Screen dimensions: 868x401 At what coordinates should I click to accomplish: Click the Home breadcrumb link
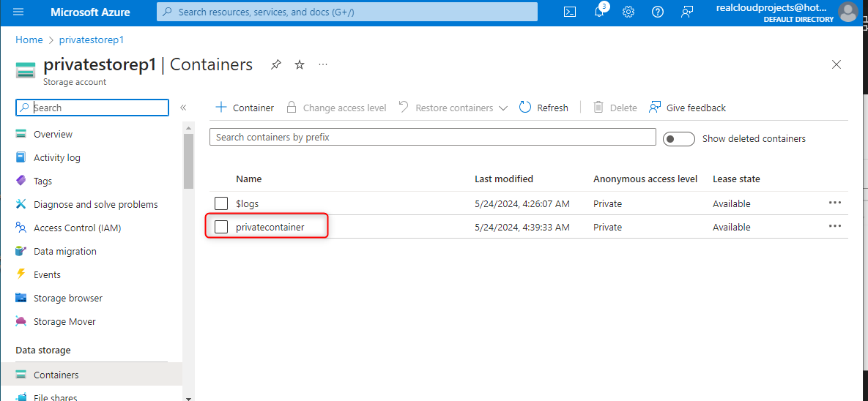click(29, 40)
